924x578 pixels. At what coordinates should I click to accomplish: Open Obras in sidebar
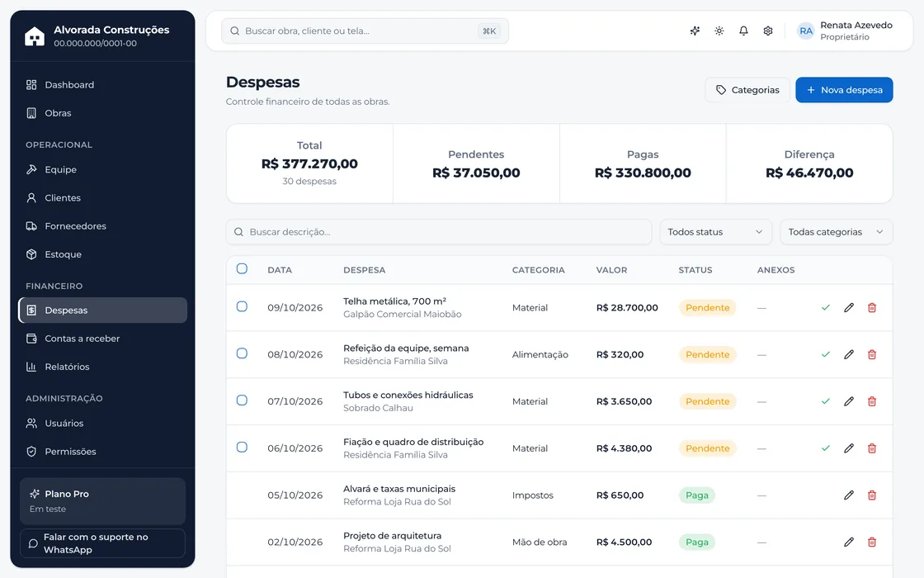click(102, 113)
